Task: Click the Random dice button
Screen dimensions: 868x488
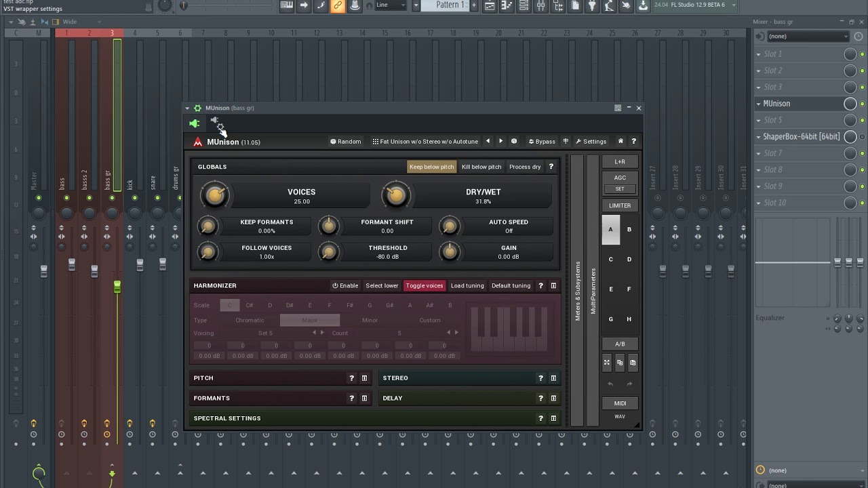Action: point(345,142)
